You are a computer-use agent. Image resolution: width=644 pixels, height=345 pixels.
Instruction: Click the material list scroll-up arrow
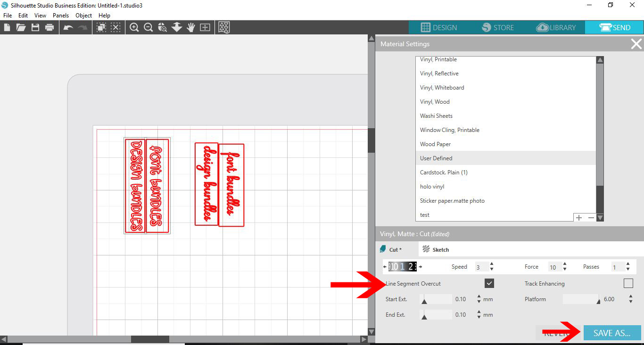coord(600,60)
